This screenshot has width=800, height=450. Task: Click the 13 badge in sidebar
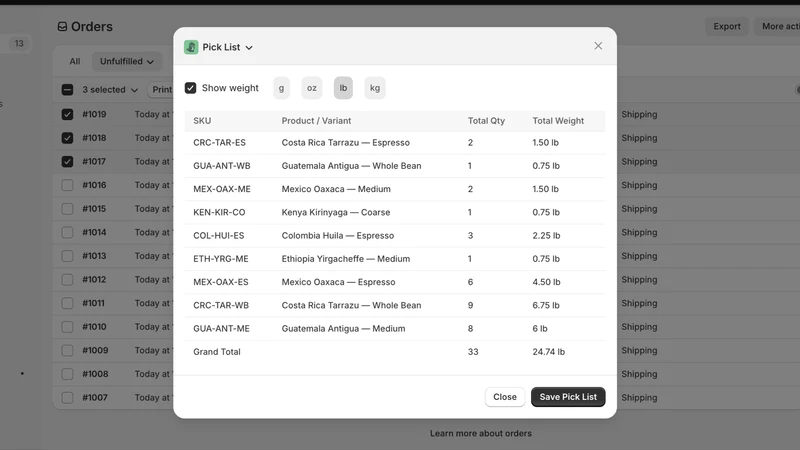[19, 43]
